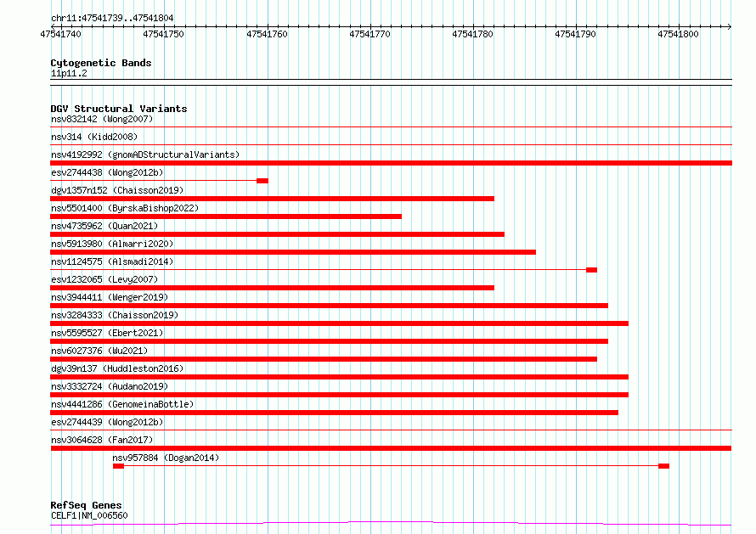Click the red bar of nsv3944411

tap(329, 306)
